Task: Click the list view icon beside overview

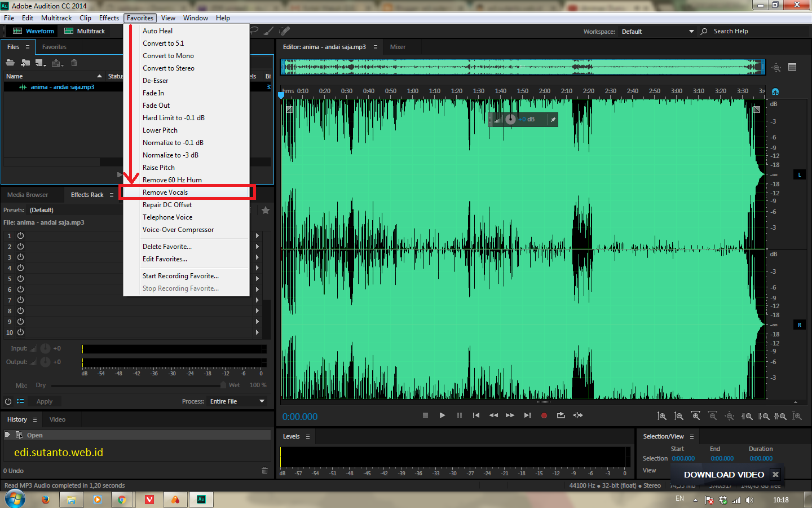Action: [792, 67]
